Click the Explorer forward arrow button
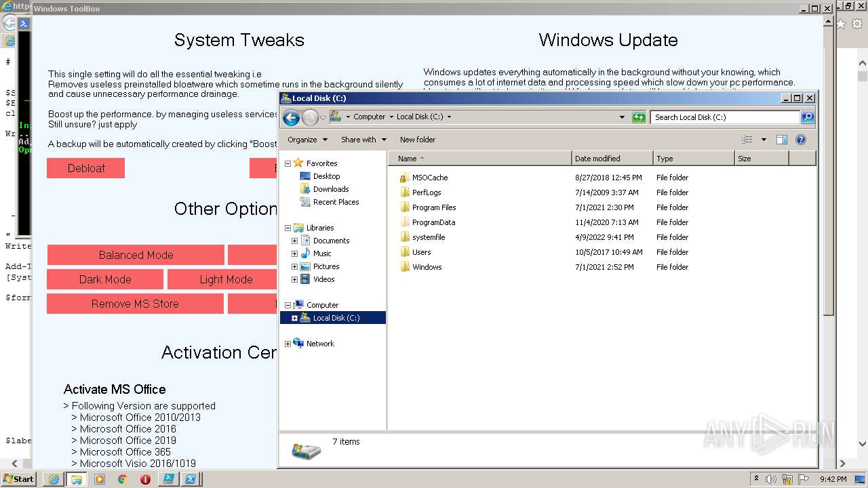The image size is (868, 488). [310, 118]
